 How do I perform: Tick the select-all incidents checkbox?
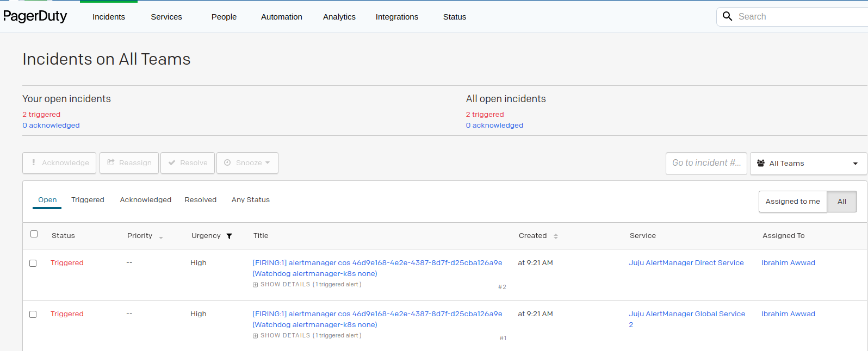pos(34,234)
